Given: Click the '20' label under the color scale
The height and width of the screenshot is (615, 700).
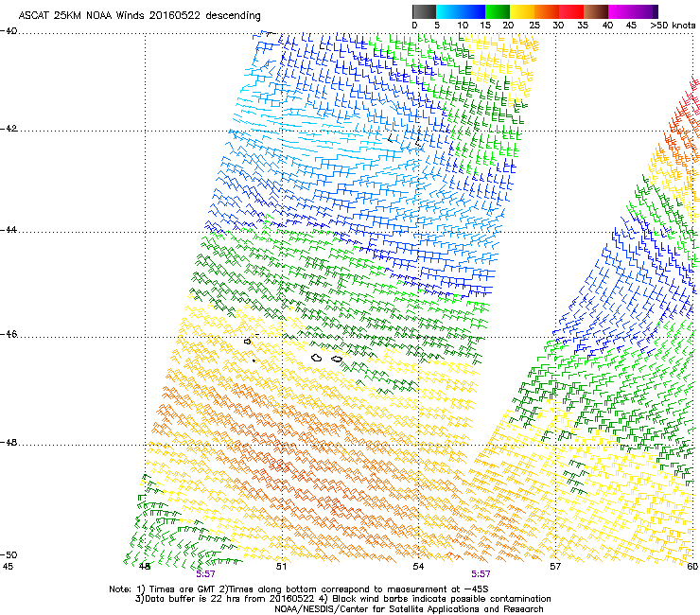Looking at the screenshot, I should point(508,26).
